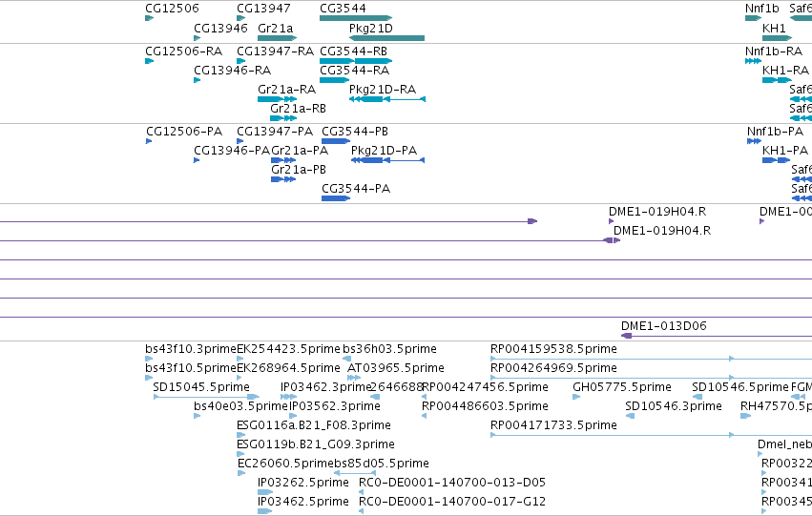Click EST GH05775.5prime label
The image size is (812, 516).
click(x=622, y=387)
